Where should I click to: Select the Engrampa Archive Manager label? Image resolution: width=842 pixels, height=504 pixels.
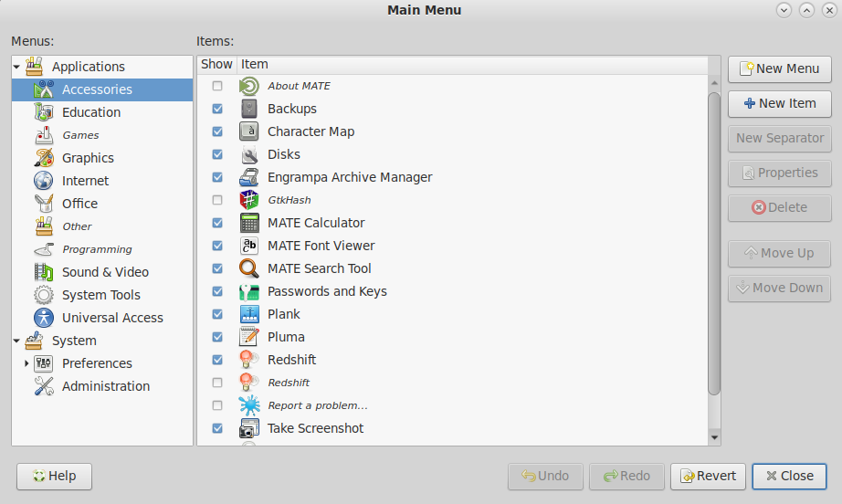pos(350,177)
